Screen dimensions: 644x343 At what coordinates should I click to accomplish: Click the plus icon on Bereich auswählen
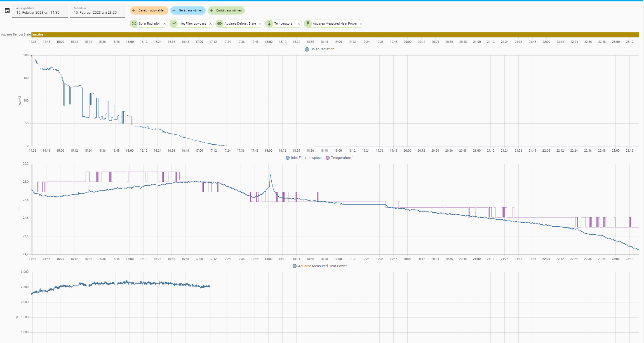click(134, 10)
